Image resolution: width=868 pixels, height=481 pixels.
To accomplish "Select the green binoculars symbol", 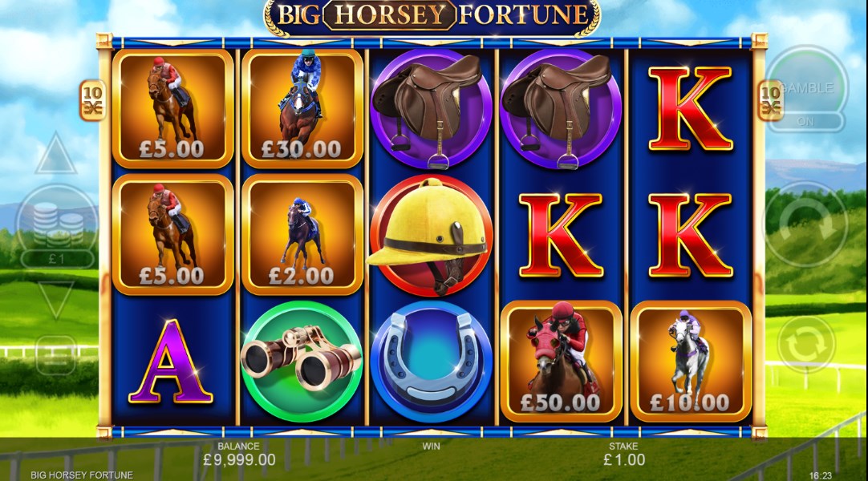I will tap(302, 362).
